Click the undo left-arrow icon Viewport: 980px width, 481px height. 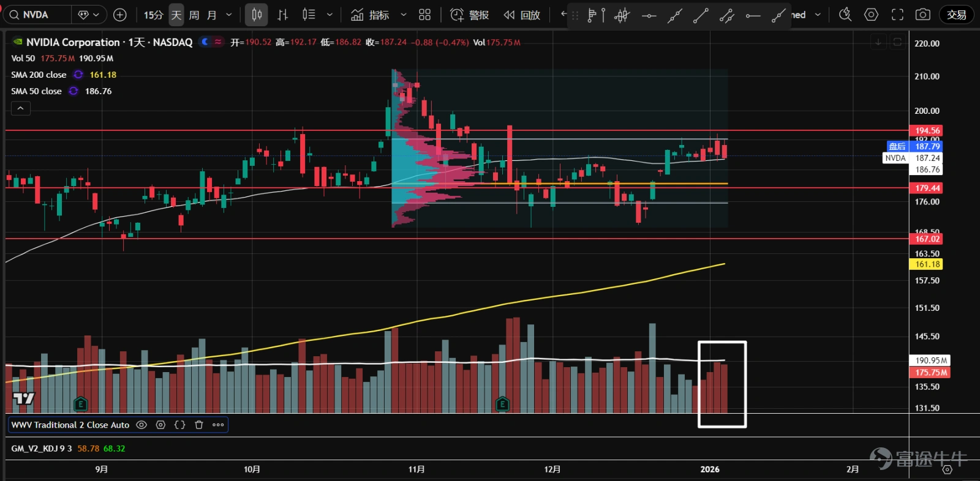pos(563,14)
